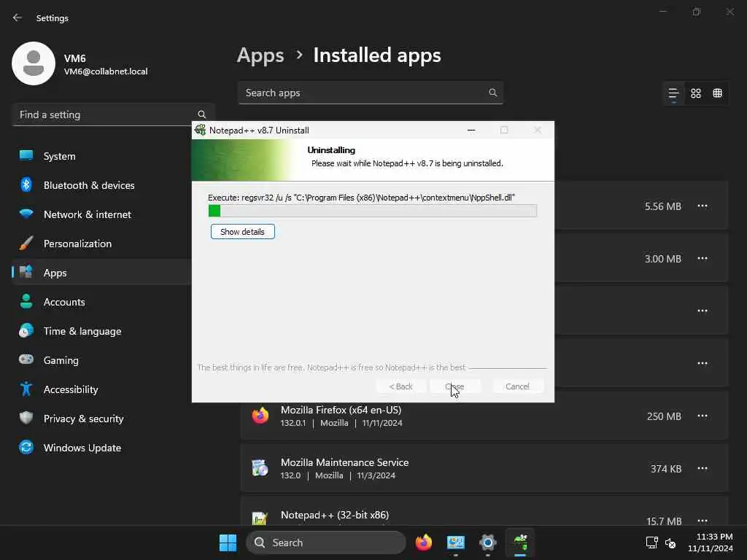This screenshot has height=560, width=747.
Task: Click the Mozilla Maintenance Service icon
Action: click(x=260, y=468)
